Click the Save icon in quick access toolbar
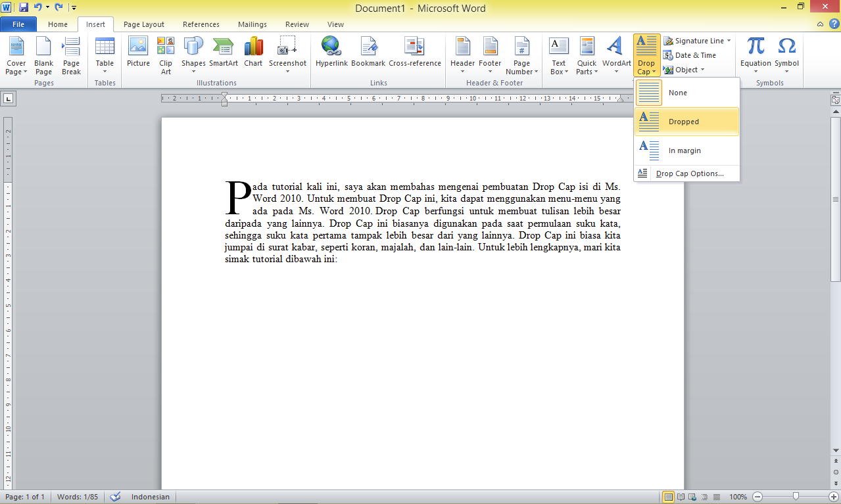Image resolution: width=841 pixels, height=504 pixels. (24, 8)
